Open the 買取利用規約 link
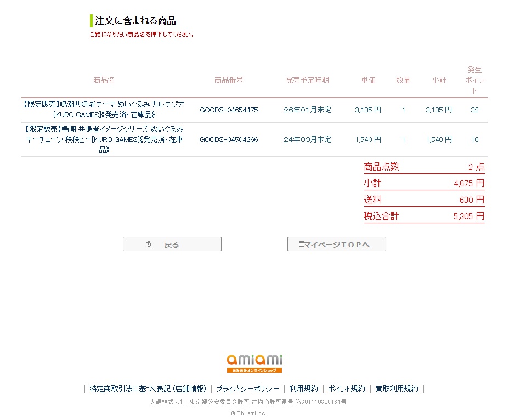This screenshot has height=420, width=509. click(397, 389)
